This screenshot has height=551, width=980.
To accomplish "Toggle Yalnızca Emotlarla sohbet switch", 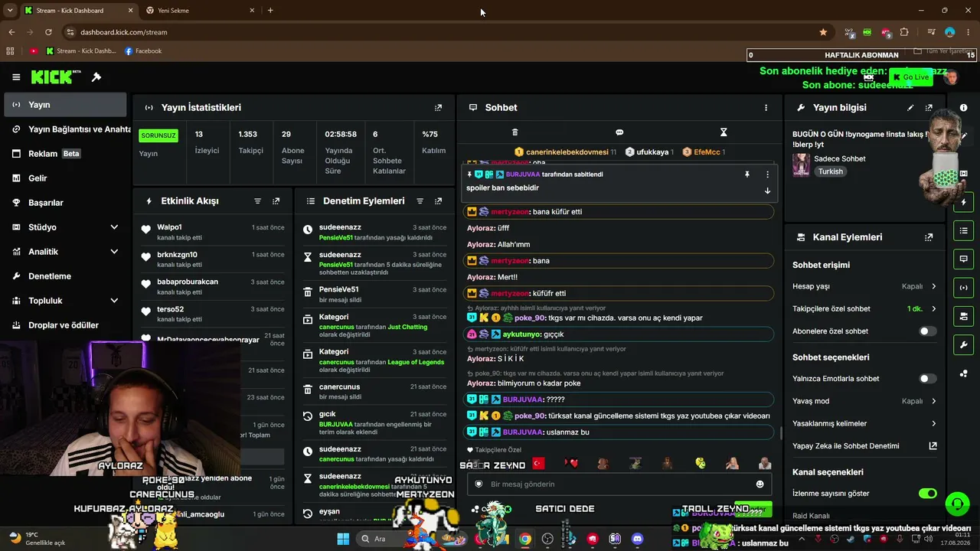I will (x=927, y=379).
